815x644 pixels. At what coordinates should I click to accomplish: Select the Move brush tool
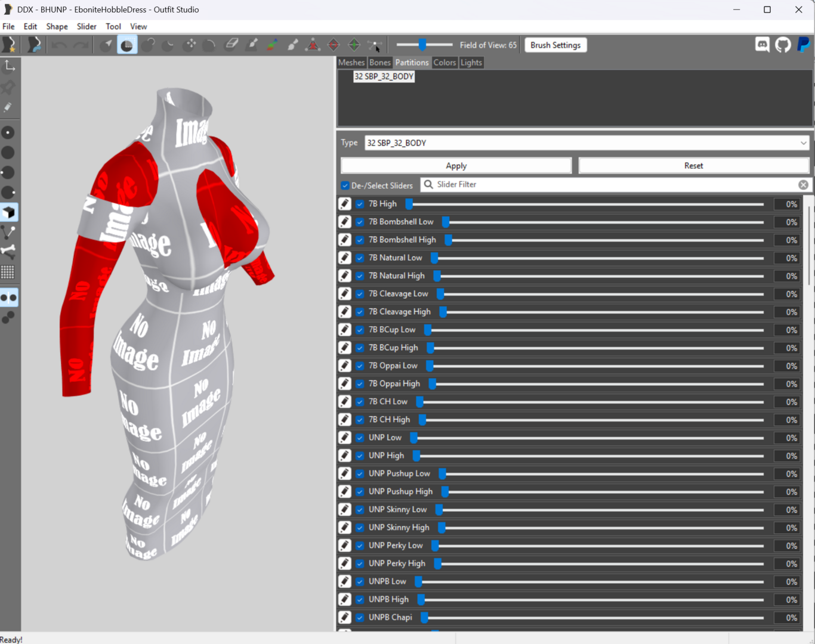(190, 45)
